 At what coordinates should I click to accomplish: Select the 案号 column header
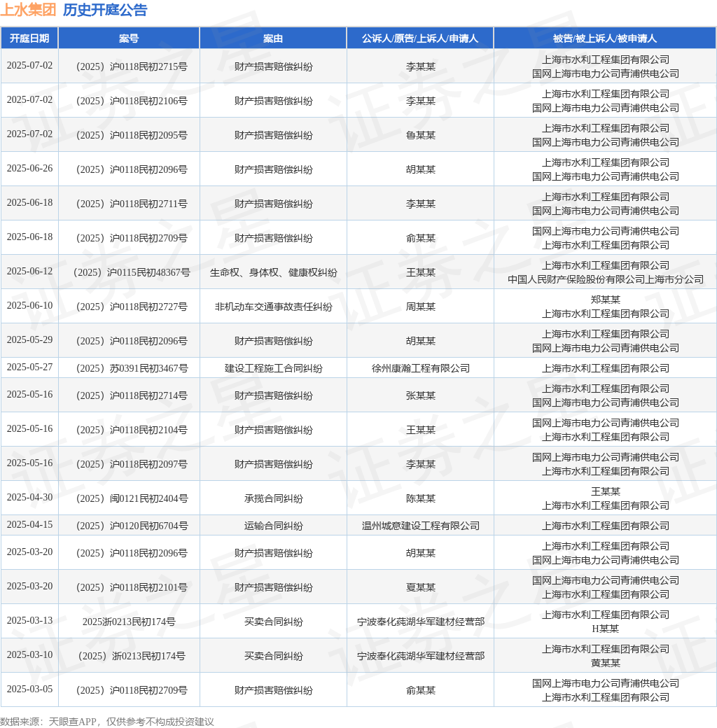(x=129, y=38)
